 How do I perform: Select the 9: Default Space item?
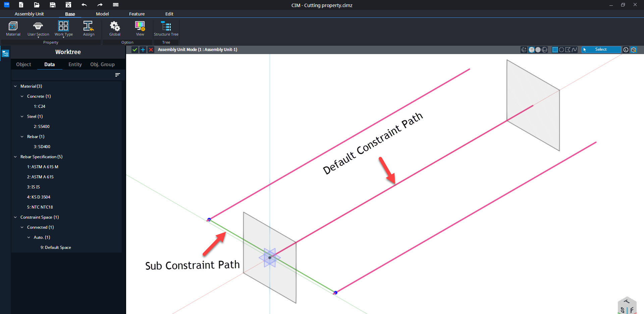pyautogui.click(x=56, y=248)
